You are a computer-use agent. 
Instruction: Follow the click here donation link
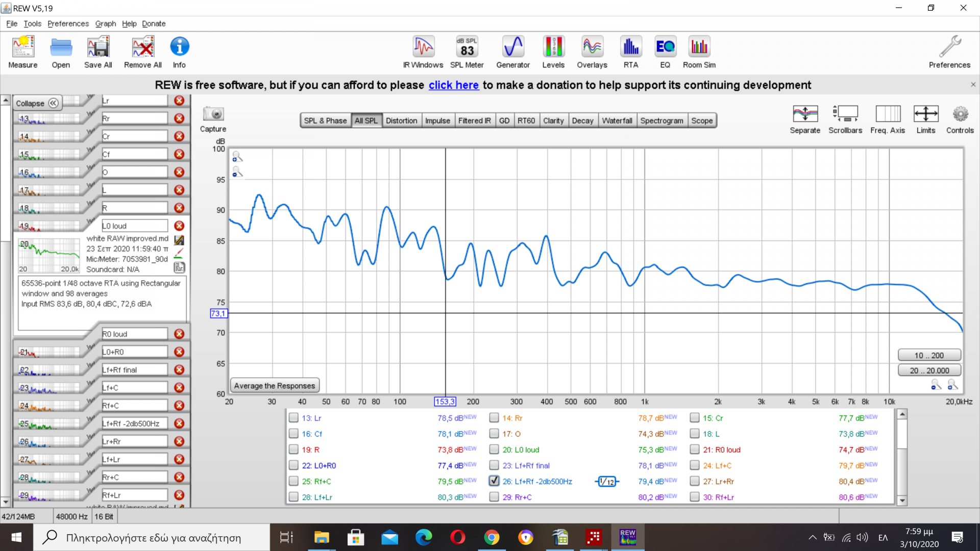point(453,85)
